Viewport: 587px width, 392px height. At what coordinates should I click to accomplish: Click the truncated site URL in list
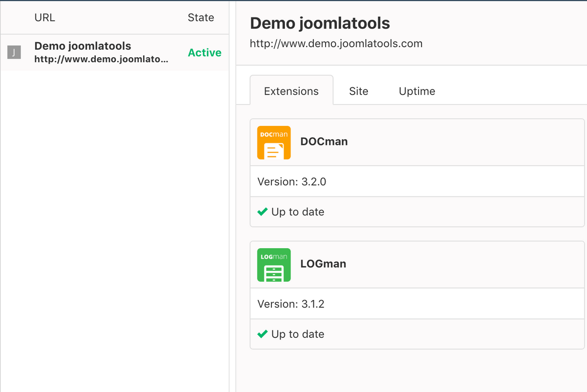pos(101,59)
